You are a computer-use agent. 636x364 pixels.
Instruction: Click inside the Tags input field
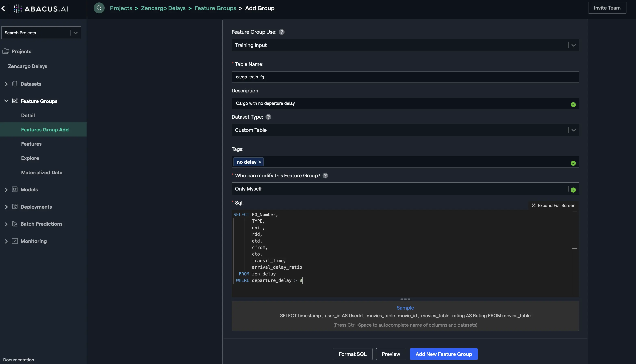pyautogui.click(x=405, y=162)
